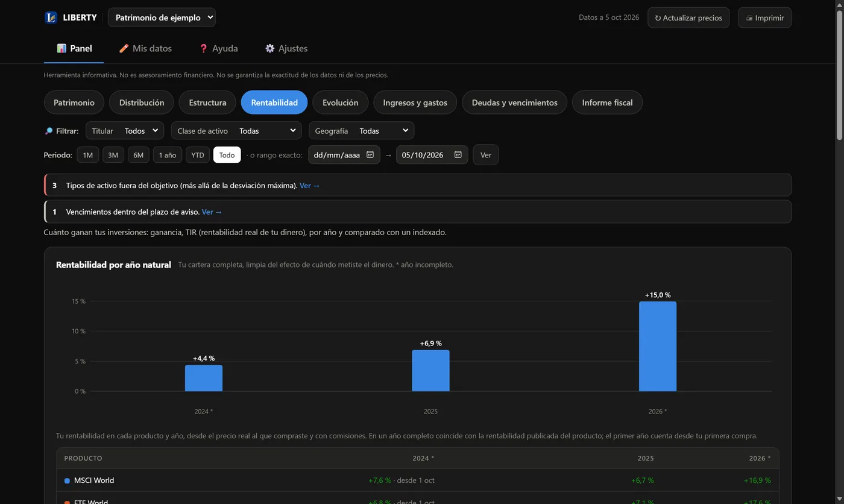Screen dimensions: 844x504
Task: Expand the Patrimonio de ejemplo dropdown
Action: (162, 17)
